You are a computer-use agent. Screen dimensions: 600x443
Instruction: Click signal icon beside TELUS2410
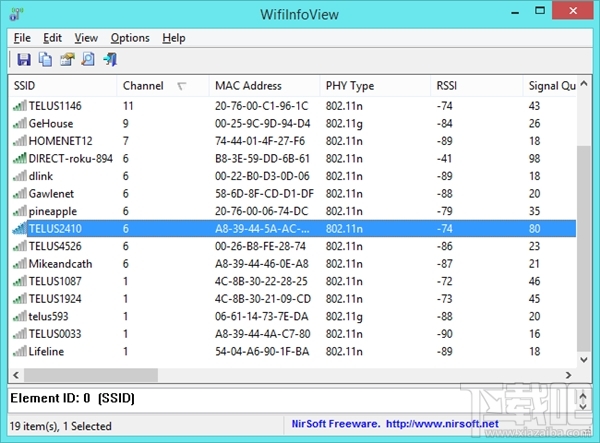click(20, 228)
